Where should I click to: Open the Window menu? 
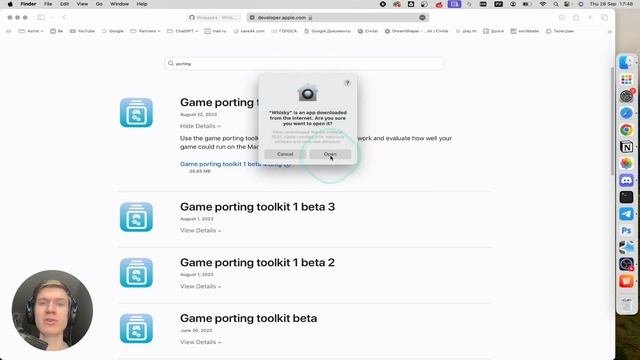[x=120, y=4]
